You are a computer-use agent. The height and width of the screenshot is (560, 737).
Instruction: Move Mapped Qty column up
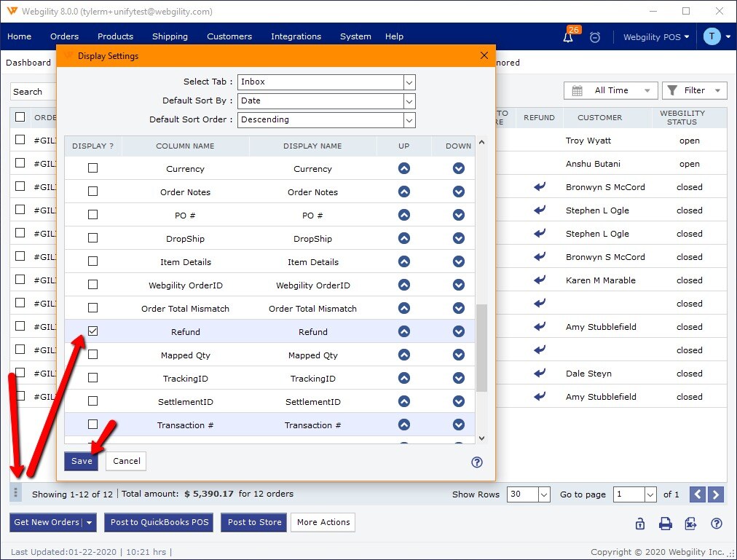tap(403, 355)
